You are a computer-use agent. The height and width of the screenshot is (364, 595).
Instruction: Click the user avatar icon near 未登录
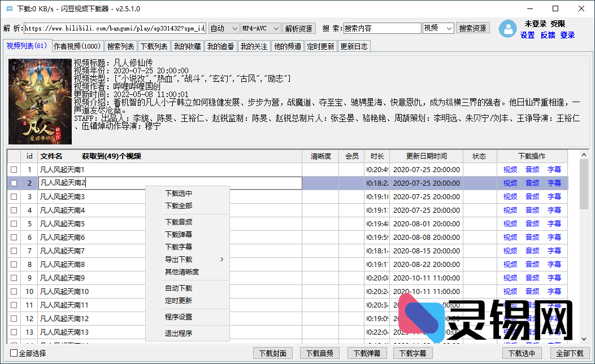(507, 29)
